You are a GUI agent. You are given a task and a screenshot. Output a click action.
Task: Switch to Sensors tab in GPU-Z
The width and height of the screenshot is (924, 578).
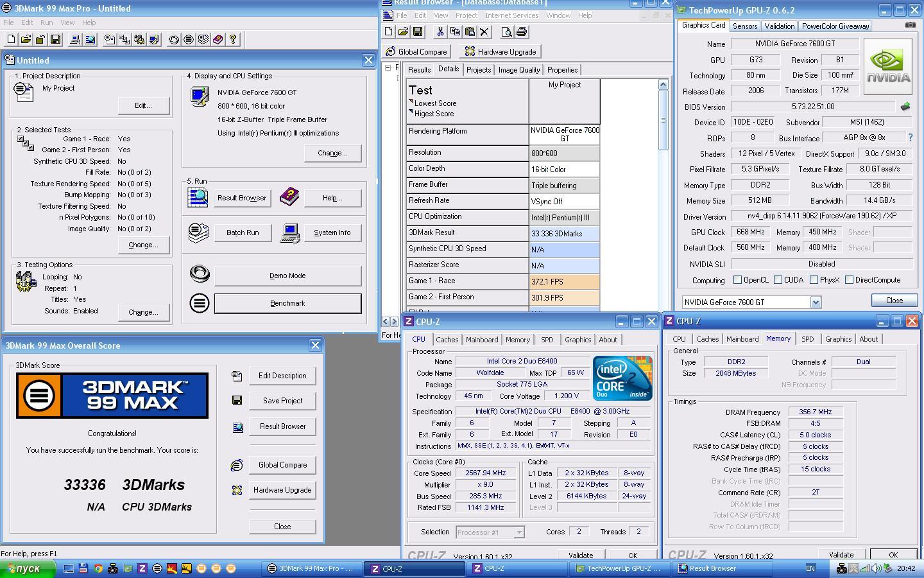tap(745, 26)
